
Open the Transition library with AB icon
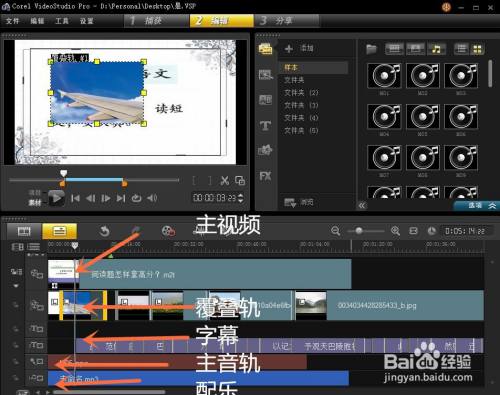pos(265,100)
